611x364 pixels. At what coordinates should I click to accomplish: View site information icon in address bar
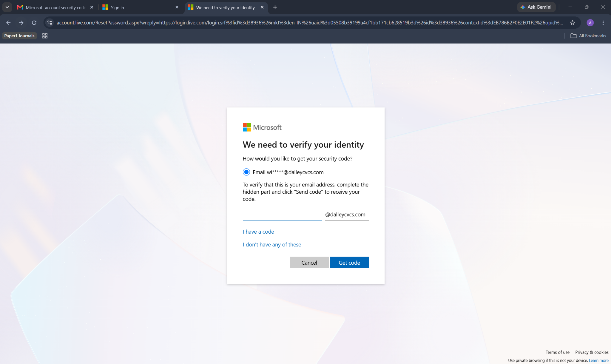(x=50, y=23)
